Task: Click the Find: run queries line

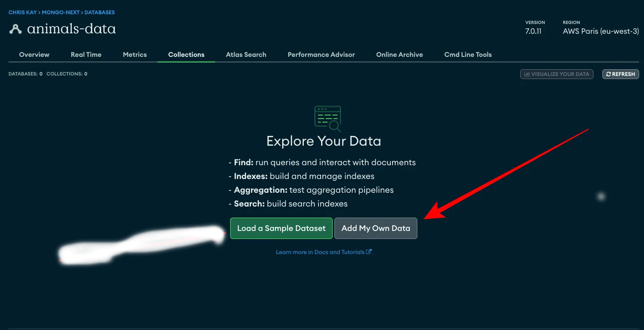Action: click(322, 163)
